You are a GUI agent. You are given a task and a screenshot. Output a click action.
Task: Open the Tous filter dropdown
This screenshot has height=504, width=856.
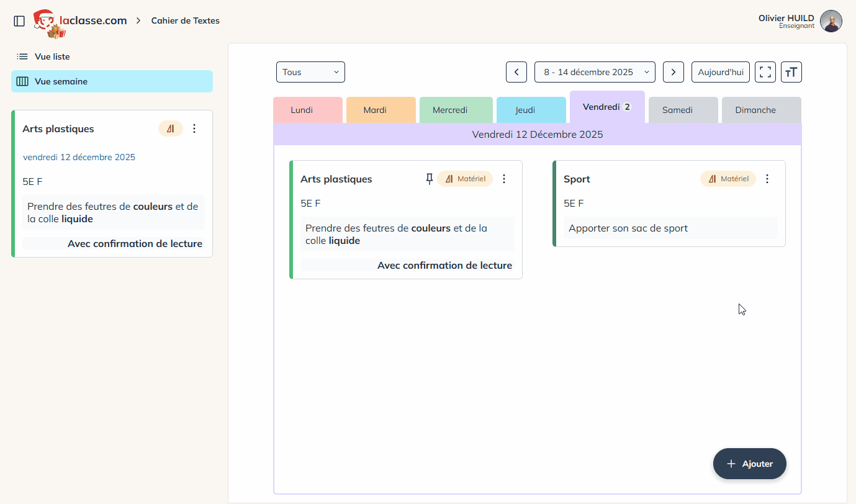(310, 72)
